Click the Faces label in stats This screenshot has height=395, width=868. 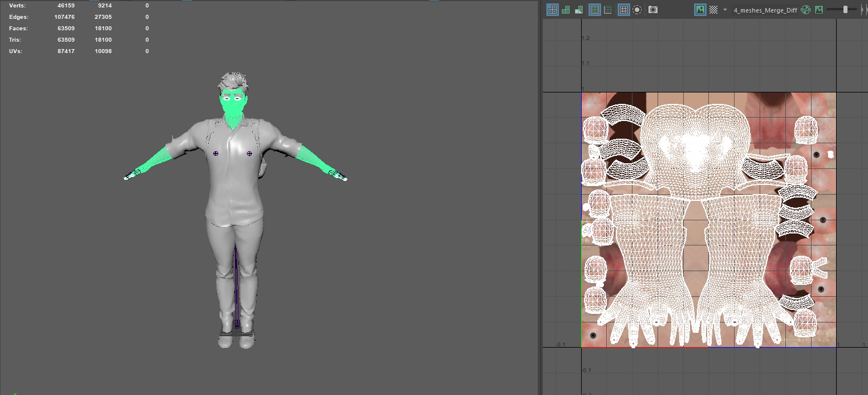click(x=19, y=29)
